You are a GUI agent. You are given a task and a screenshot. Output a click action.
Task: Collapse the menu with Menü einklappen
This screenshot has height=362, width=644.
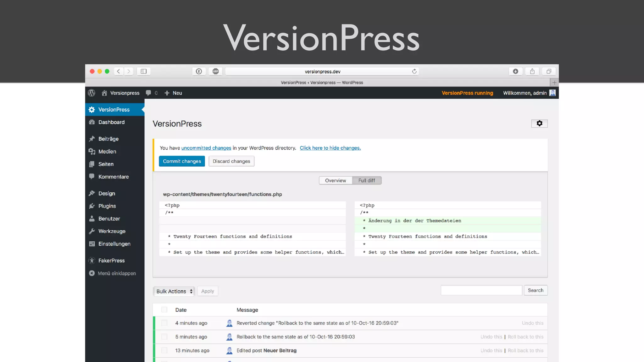pyautogui.click(x=113, y=273)
